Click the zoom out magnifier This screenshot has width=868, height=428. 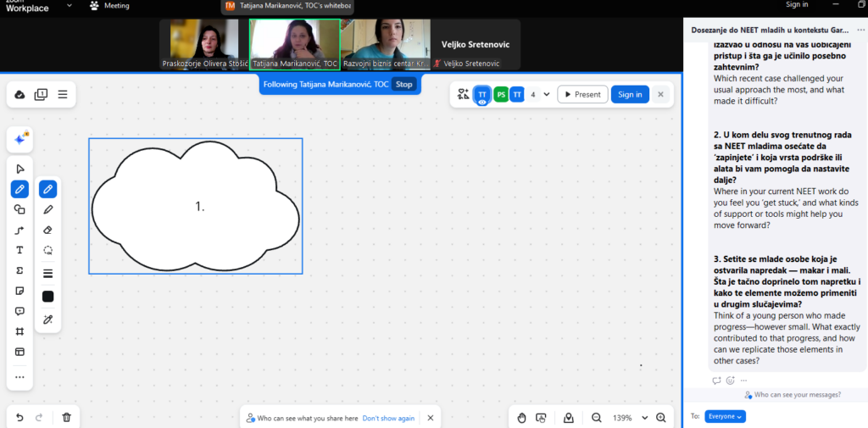click(x=596, y=417)
